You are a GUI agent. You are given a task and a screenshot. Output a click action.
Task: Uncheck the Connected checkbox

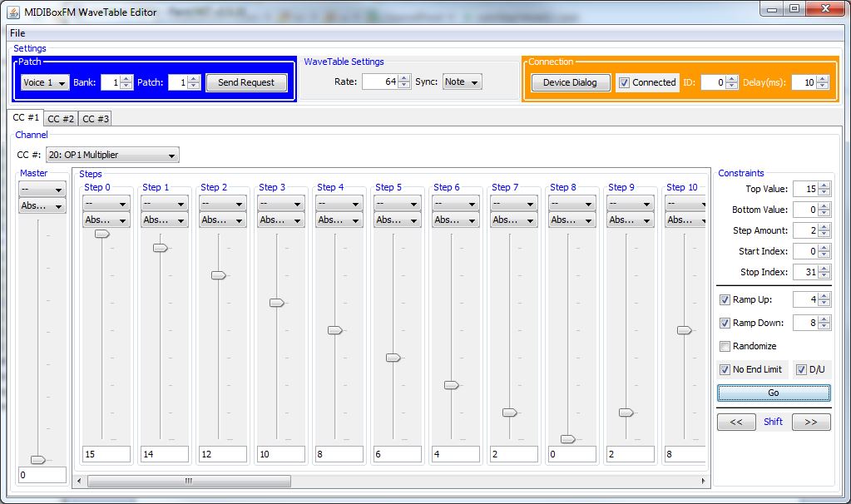(x=624, y=82)
